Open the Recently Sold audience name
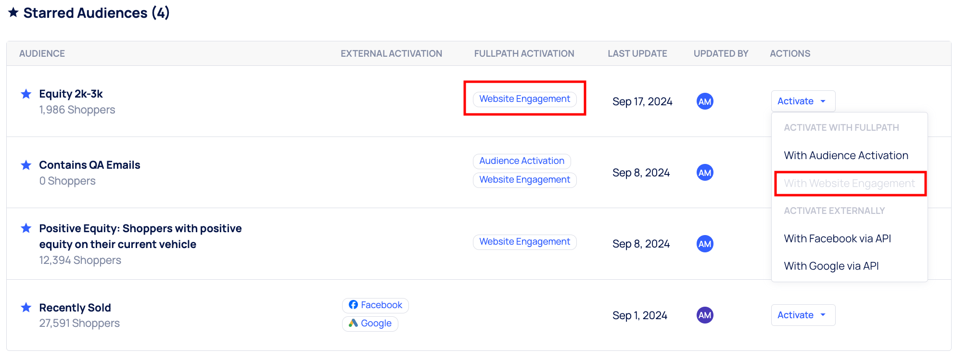This screenshot has height=361, width=980. (75, 308)
